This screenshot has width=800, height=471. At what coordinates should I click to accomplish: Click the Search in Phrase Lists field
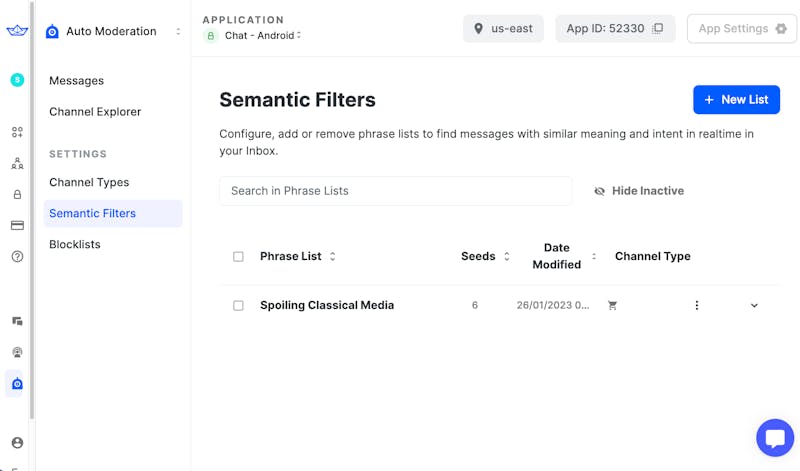[395, 191]
